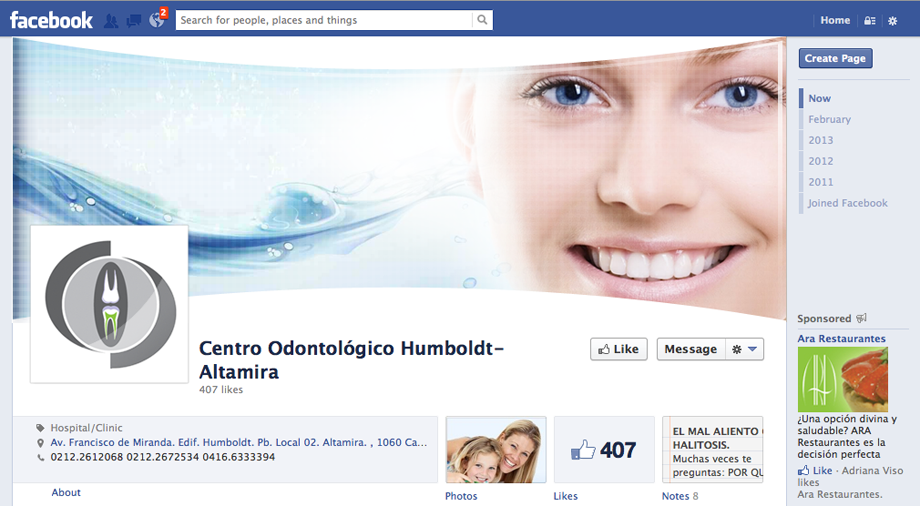Screen dimensions: 920x506
Task: Click the Notes label link
Action: (x=675, y=496)
